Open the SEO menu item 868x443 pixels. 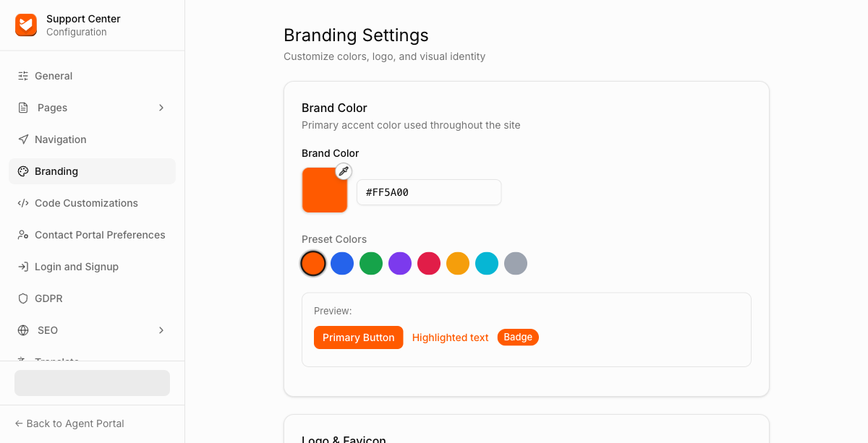point(92,330)
